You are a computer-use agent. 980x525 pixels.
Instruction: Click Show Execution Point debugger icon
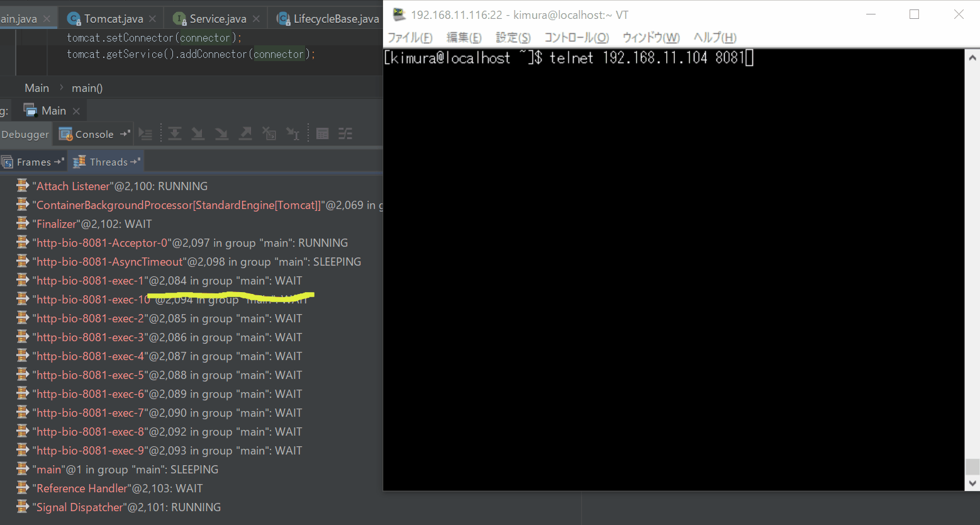coord(145,134)
